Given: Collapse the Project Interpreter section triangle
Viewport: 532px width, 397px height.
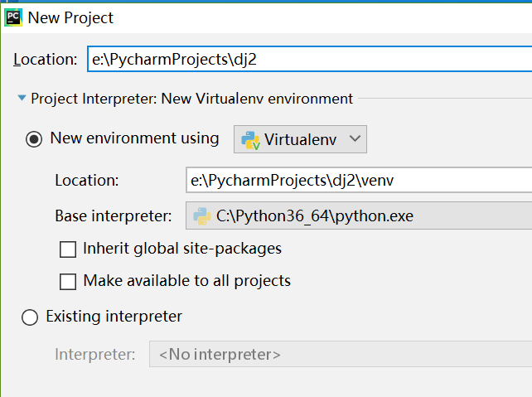Looking at the screenshot, I should pos(22,98).
